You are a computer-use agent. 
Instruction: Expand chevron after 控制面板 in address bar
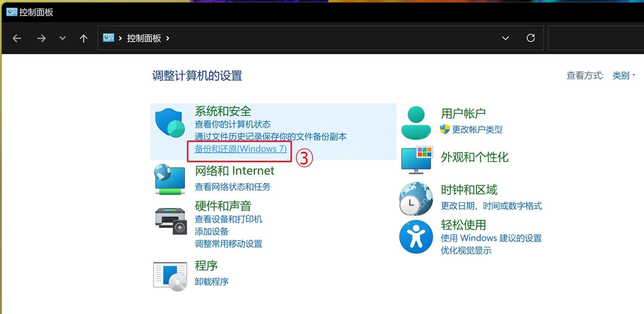click(x=168, y=38)
